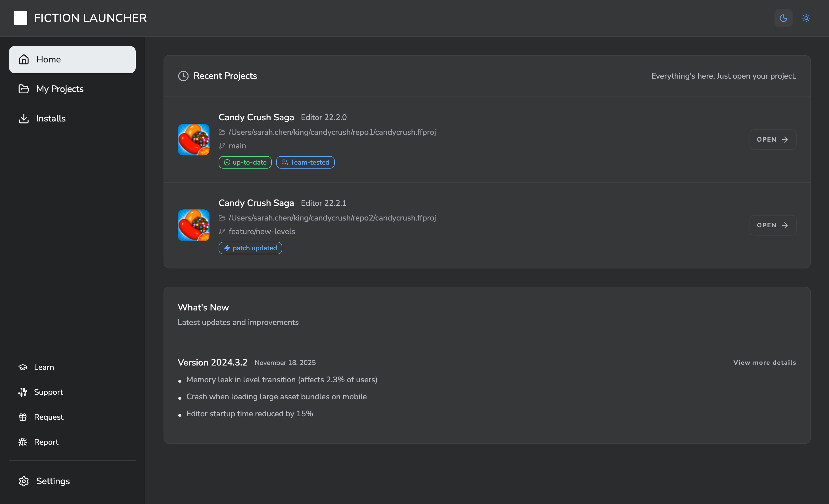
Task: Click the Team-tested badge
Action: (305, 162)
